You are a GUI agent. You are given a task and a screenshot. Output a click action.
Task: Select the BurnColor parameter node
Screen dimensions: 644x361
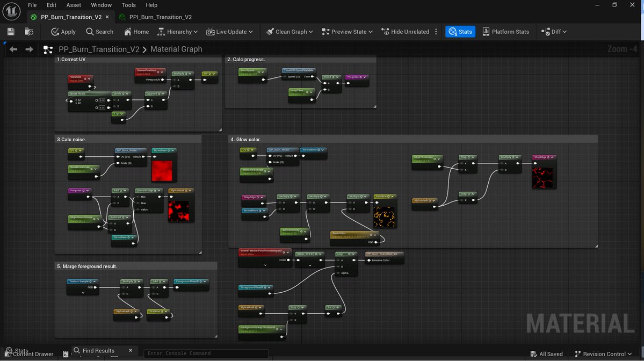click(x=355, y=238)
